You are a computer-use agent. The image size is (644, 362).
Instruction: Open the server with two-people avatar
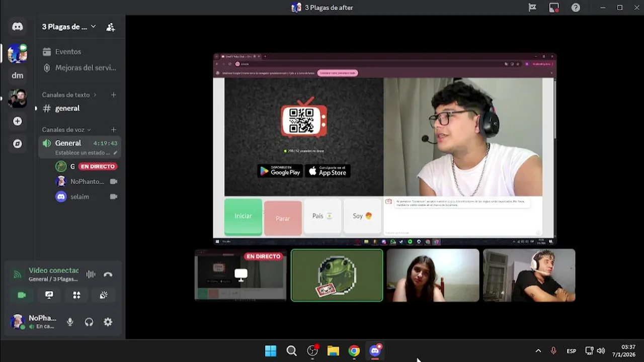point(18,98)
